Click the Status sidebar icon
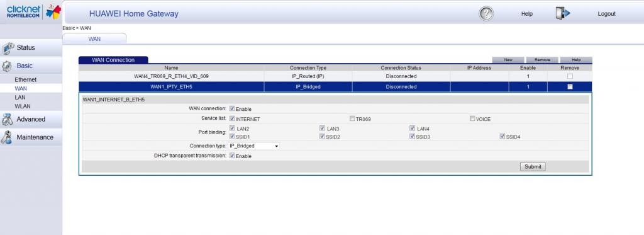The width and height of the screenshot is (644, 235). [8, 48]
